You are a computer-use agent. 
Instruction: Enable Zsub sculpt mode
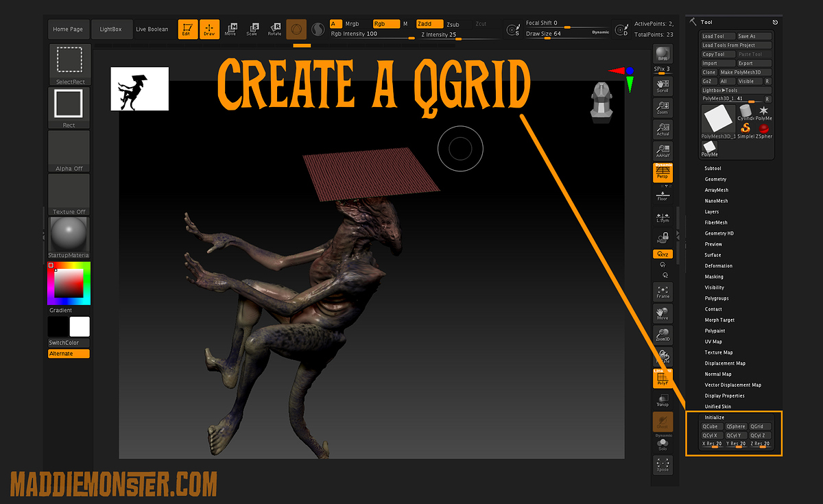tap(453, 24)
